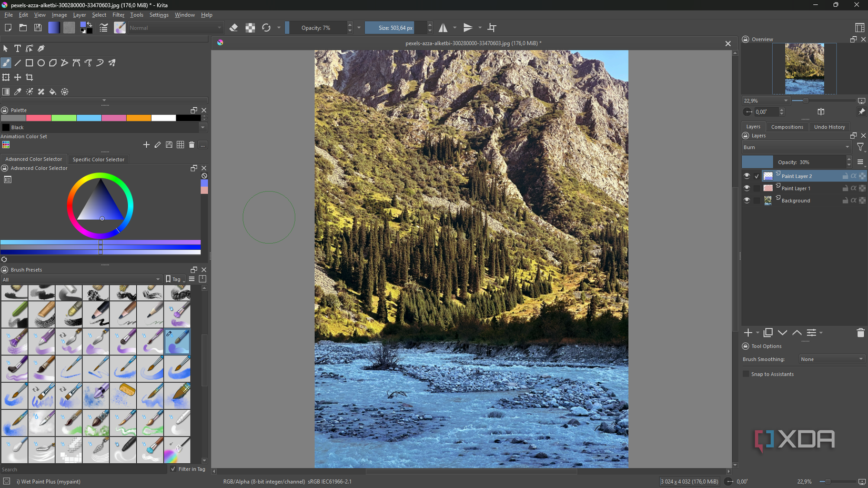
Task: Delete the selected layer with trash icon
Action: tap(861, 332)
